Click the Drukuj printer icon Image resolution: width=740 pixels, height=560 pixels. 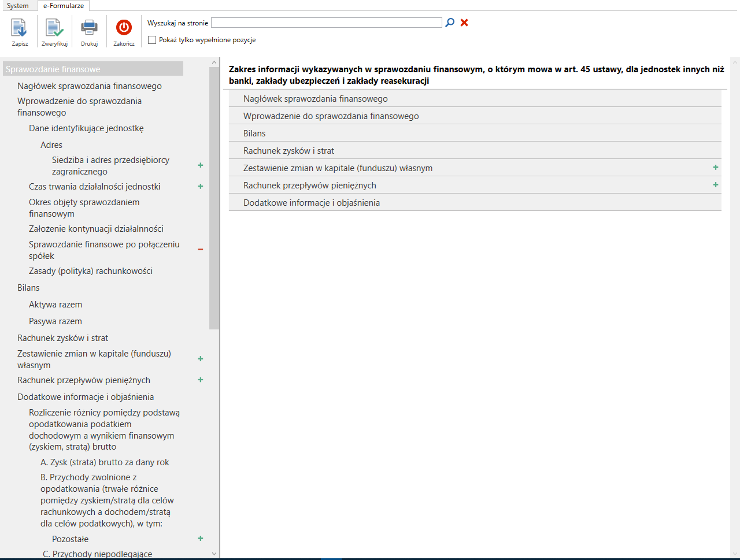pos(89,28)
